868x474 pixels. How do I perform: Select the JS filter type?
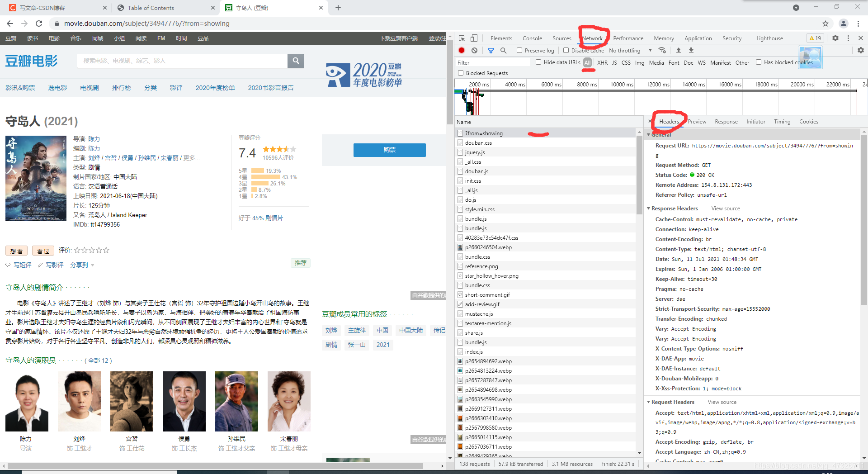click(x=614, y=62)
